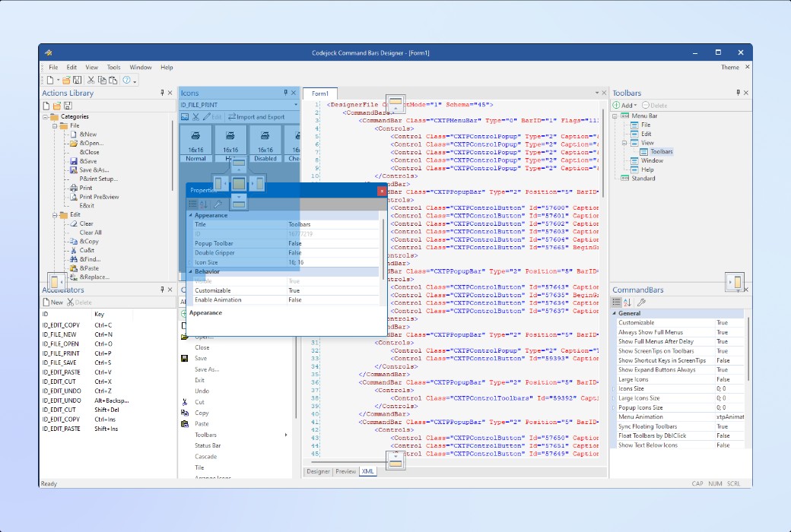Open the Help menu
The width and height of the screenshot is (791, 532).
[x=167, y=67]
